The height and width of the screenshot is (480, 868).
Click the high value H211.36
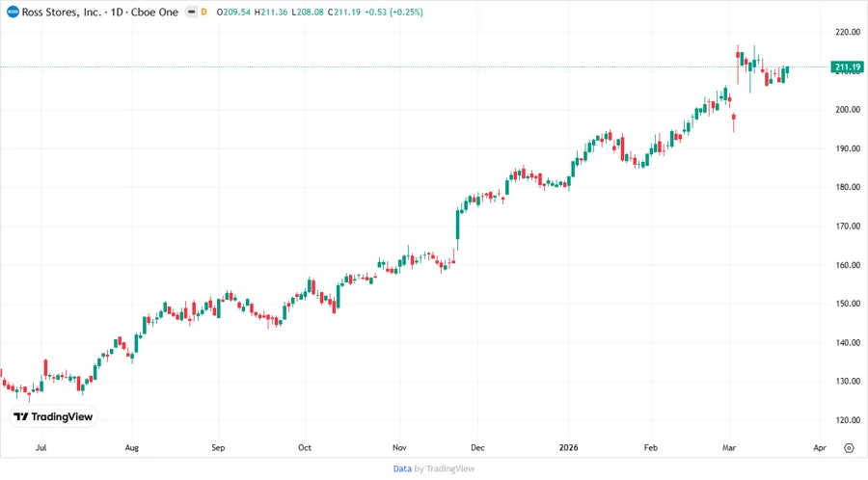[x=271, y=12]
